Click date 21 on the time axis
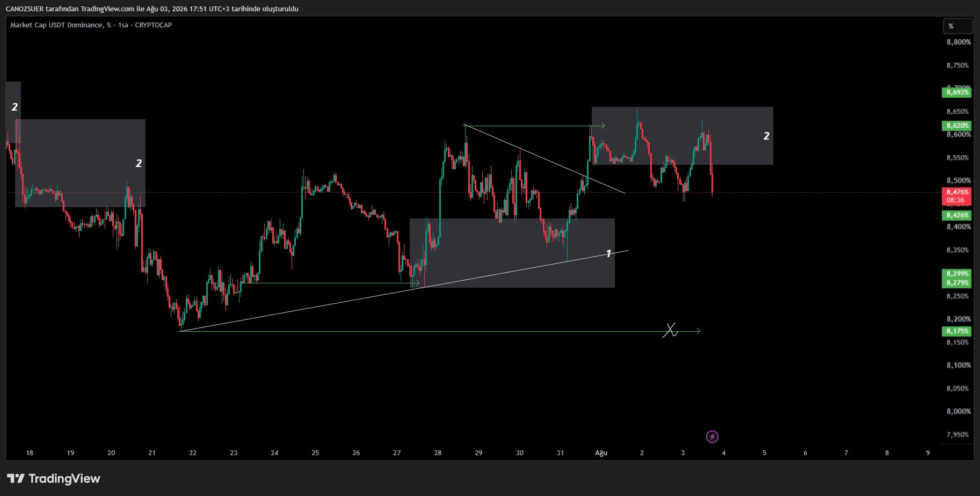This screenshot has height=496, width=980. (152, 453)
